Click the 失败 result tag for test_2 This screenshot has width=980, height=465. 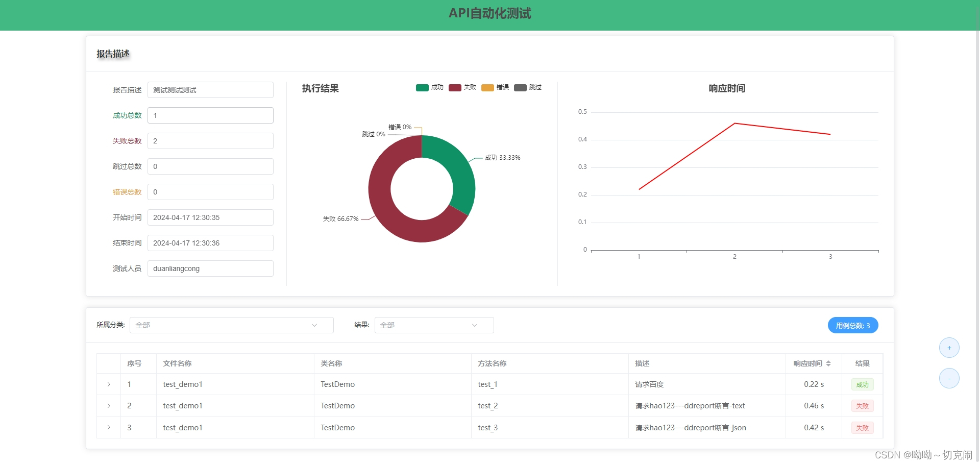(x=862, y=406)
